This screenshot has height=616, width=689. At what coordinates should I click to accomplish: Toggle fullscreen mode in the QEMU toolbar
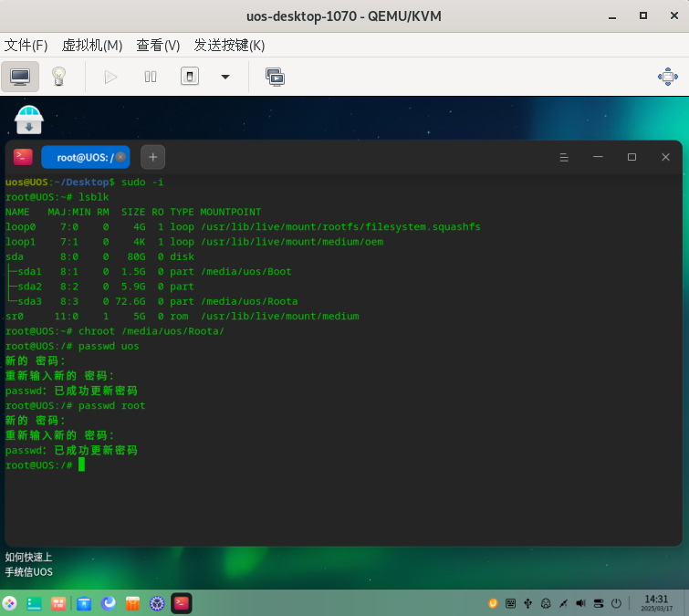tap(667, 77)
